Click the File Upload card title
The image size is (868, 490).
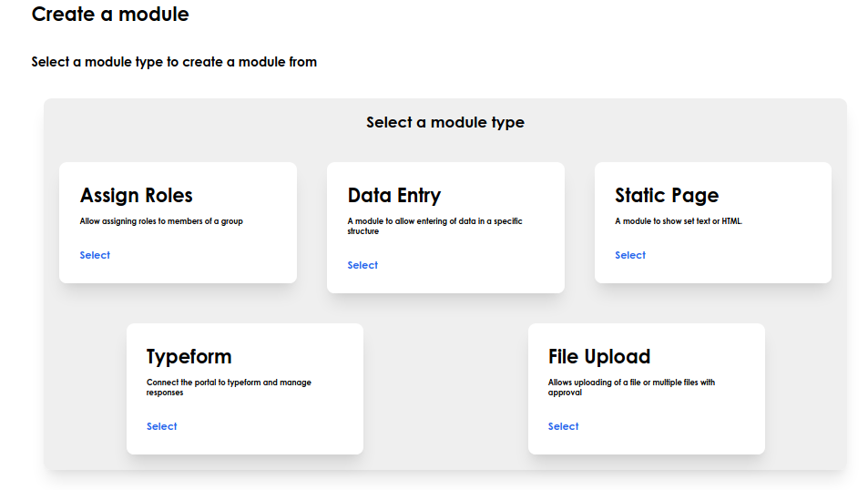tap(599, 356)
